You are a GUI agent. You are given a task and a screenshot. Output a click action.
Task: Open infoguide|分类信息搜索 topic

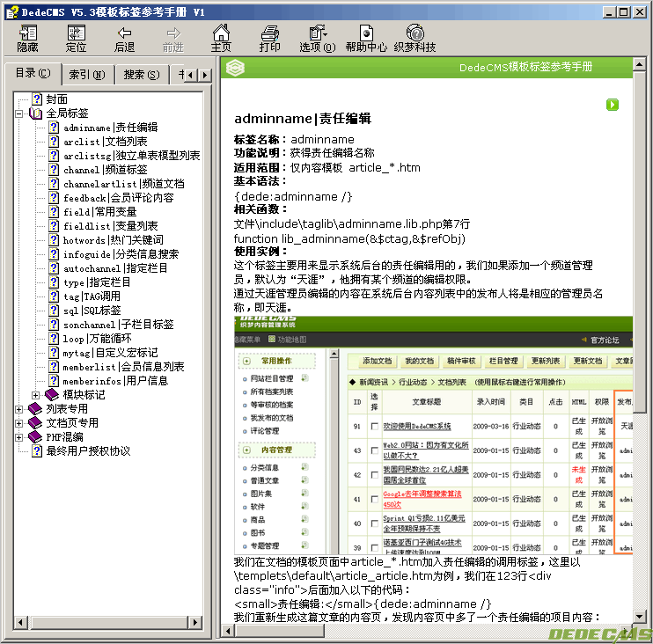121,254
